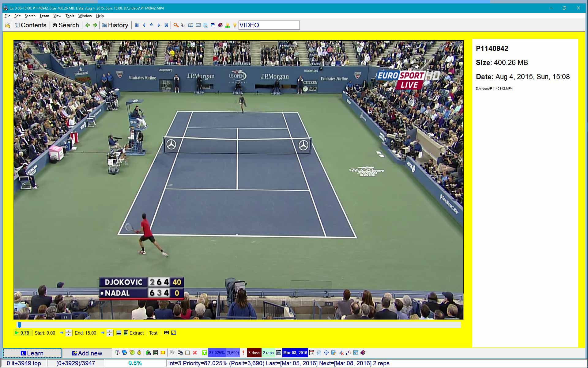Open the Learn menu
Viewport: 588px width, 368px height.
[44, 16]
